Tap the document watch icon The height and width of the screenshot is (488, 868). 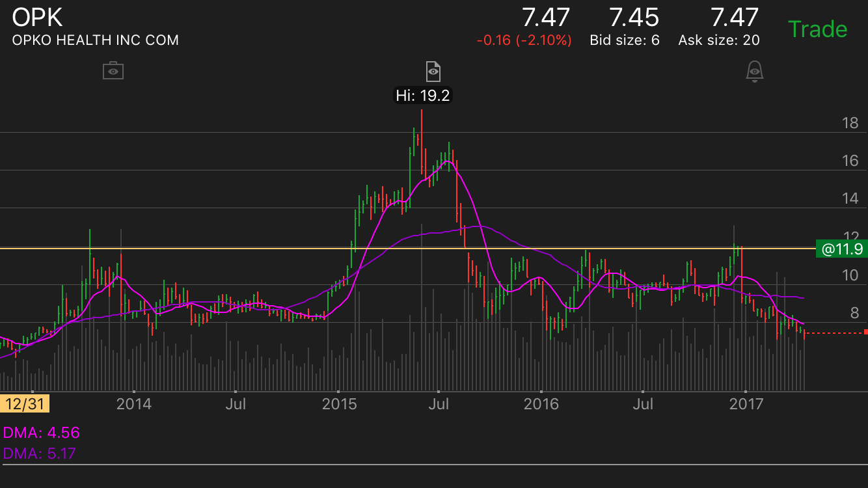433,70
